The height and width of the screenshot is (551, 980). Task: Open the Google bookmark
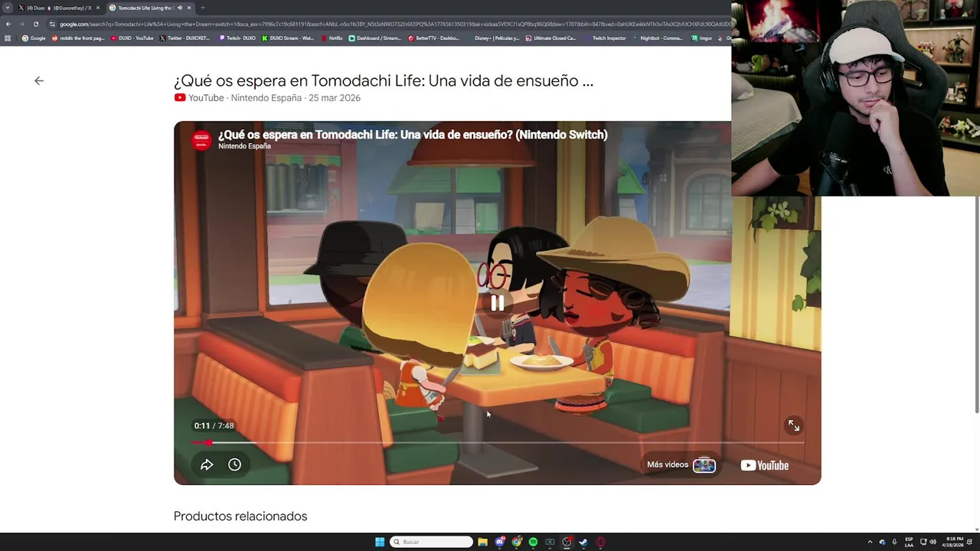point(34,38)
